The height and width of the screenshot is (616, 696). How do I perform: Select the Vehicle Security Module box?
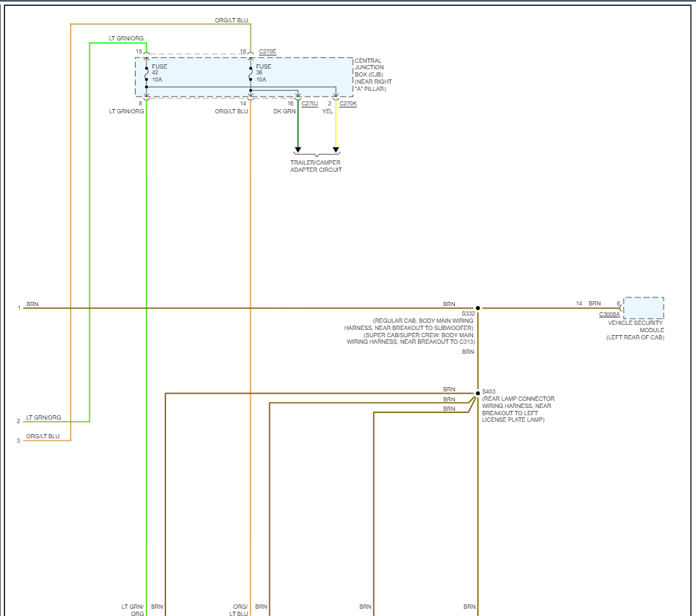pyautogui.click(x=643, y=308)
